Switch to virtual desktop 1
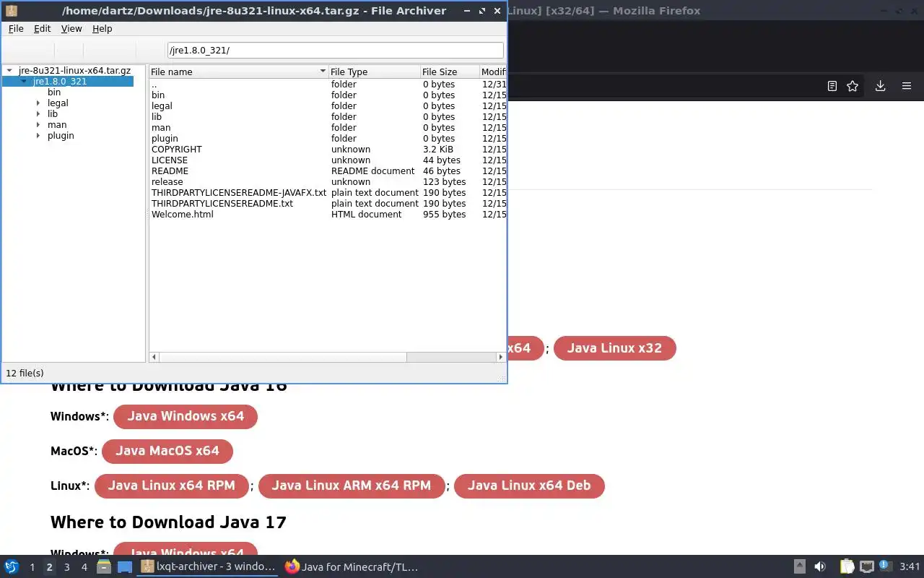This screenshot has width=924, height=578. click(32, 567)
